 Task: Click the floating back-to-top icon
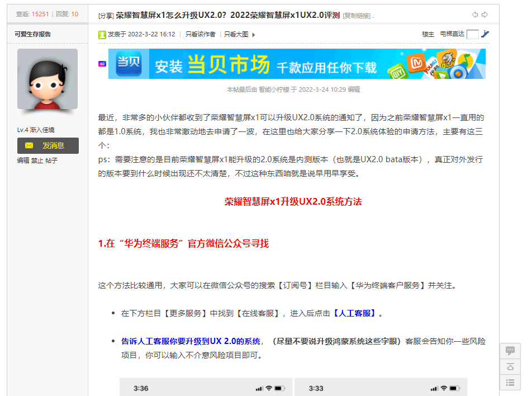[x=510, y=367]
